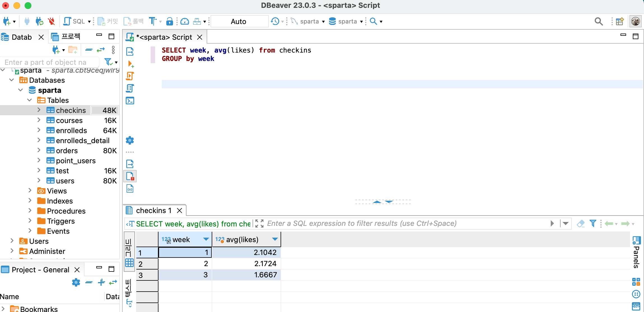Open the SQL console terminal icon
Screen dimensions: 644x312
pos(130,101)
